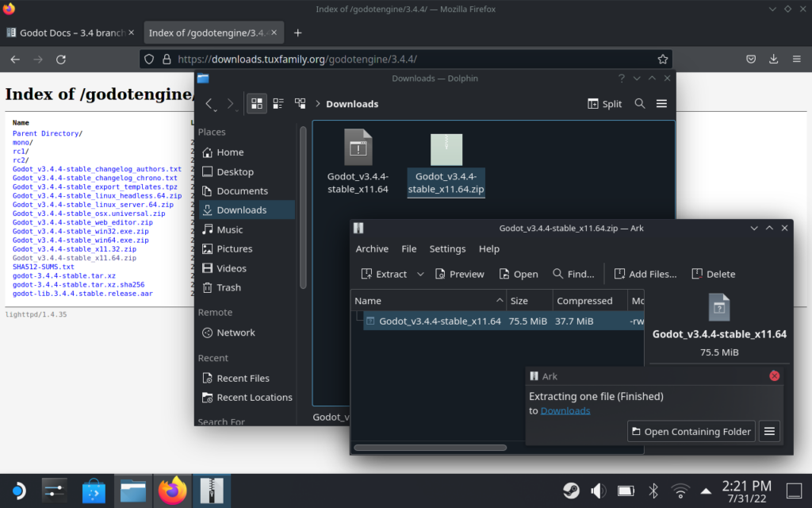Image resolution: width=812 pixels, height=508 pixels.
Task: Toggle Split view in Dolphin
Action: pos(604,103)
